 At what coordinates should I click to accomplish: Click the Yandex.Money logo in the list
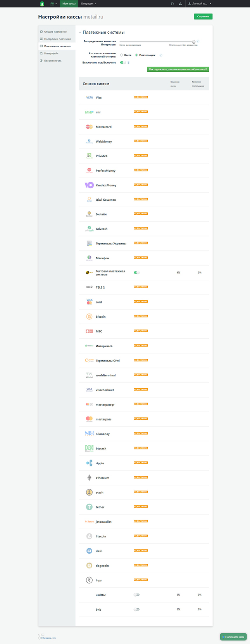click(x=89, y=185)
